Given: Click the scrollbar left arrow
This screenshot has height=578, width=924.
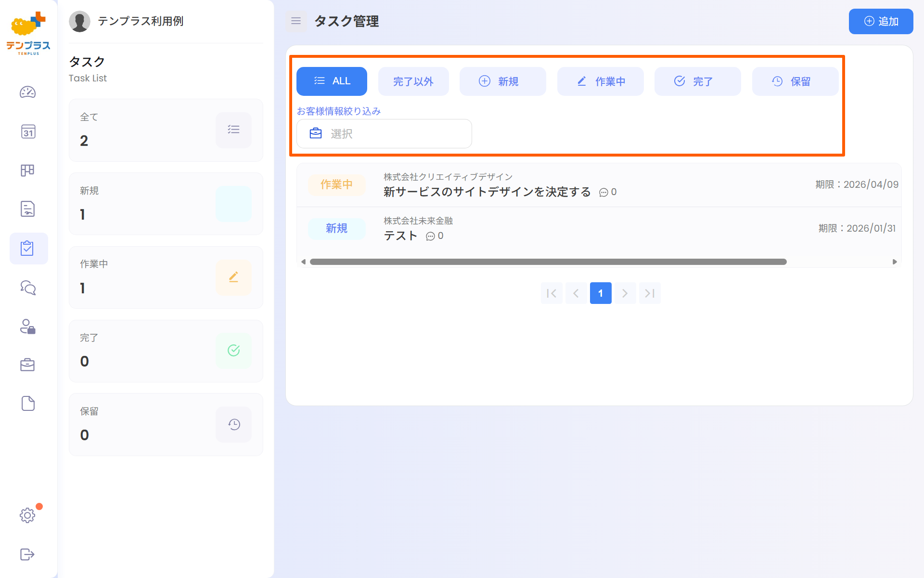Looking at the screenshot, I should pos(303,262).
